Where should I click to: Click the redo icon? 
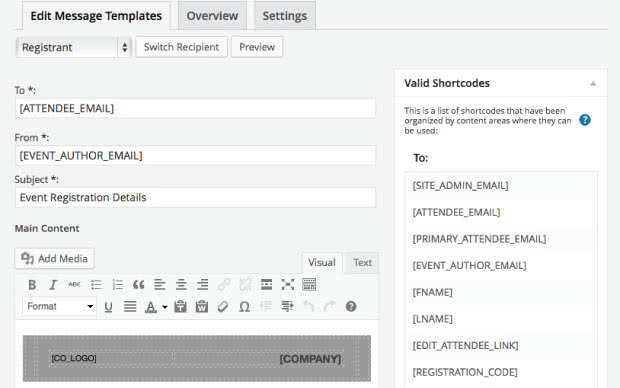point(329,307)
